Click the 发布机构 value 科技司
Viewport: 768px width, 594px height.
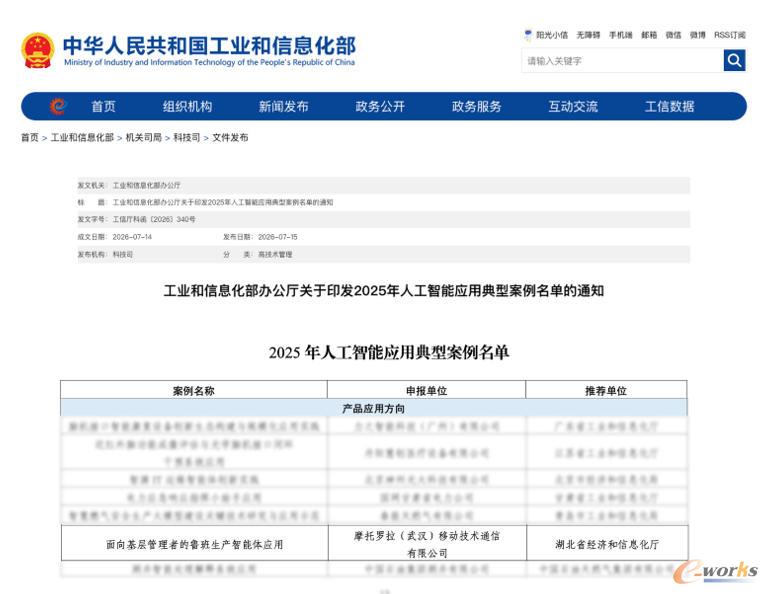click(123, 255)
